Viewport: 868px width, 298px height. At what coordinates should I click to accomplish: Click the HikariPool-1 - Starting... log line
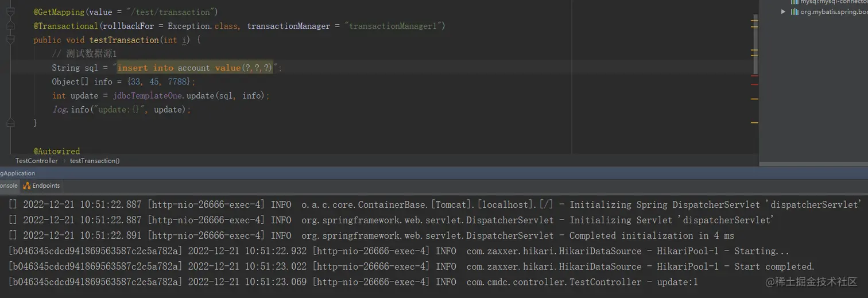399,251
